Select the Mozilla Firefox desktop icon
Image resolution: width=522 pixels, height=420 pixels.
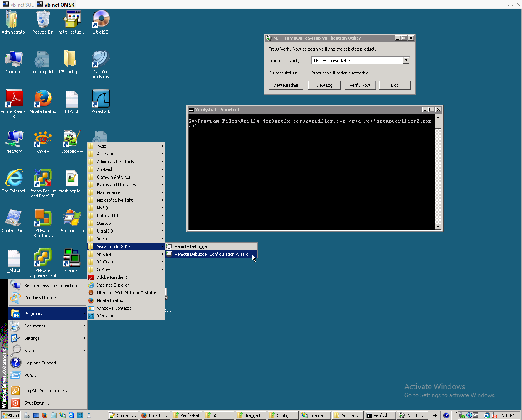pyautogui.click(x=43, y=102)
